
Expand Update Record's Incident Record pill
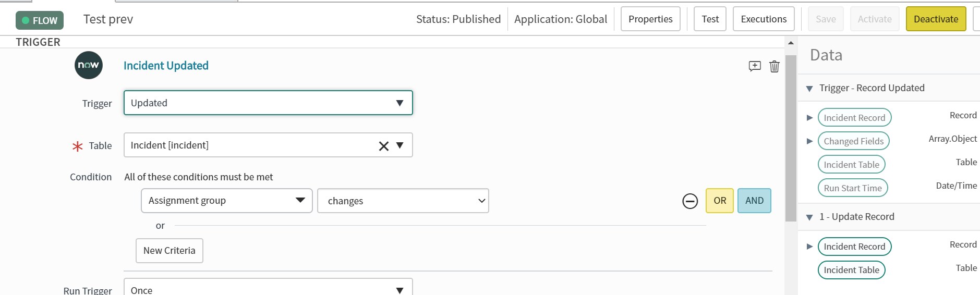pyautogui.click(x=809, y=247)
